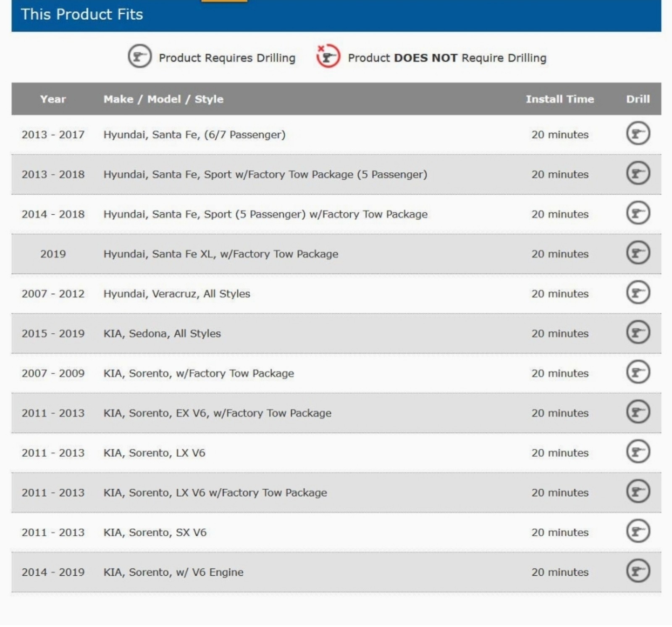Click the Year column header
This screenshot has width=672, height=627.
pyautogui.click(x=53, y=99)
